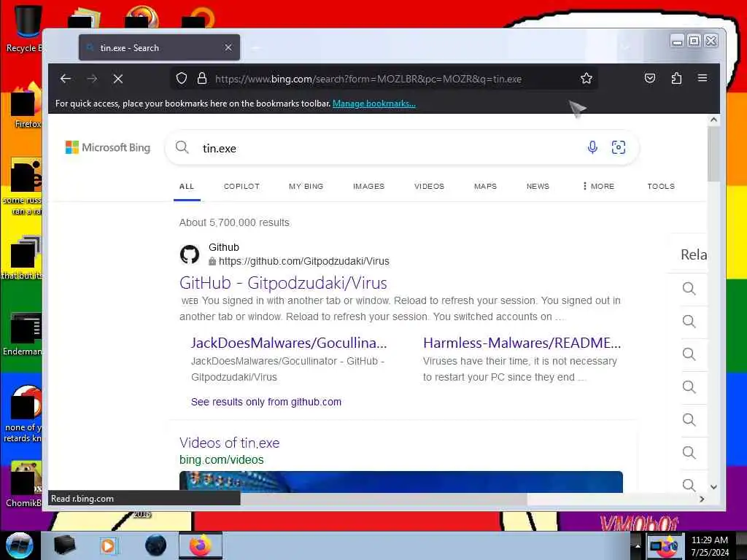Click the Manage bookmarks... link

[x=374, y=104]
